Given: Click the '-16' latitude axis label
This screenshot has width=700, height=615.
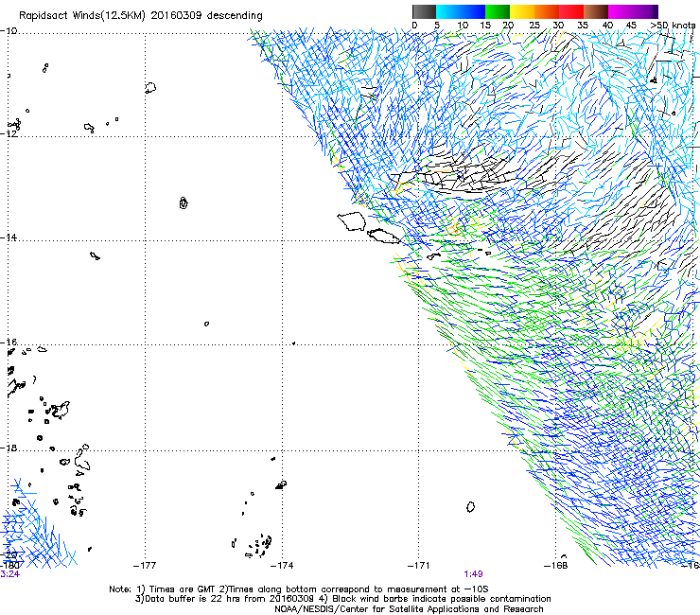Looking at the screenshot, I should tap(9, 342).
